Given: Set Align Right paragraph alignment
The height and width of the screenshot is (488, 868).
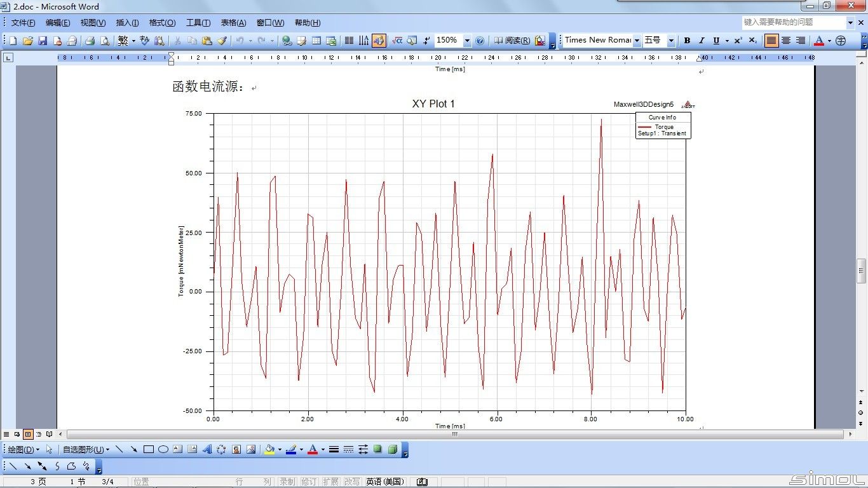Looking at the screenshot, I should 801,41.
